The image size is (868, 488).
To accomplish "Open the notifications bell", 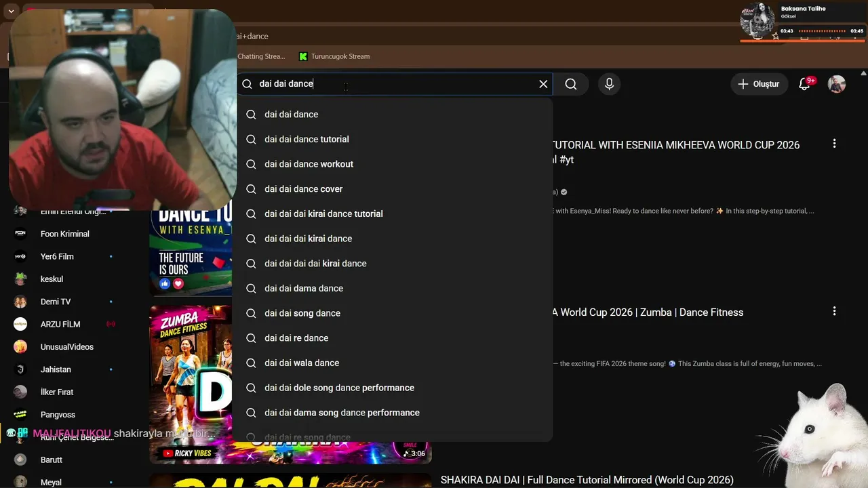I will point(805,84).
